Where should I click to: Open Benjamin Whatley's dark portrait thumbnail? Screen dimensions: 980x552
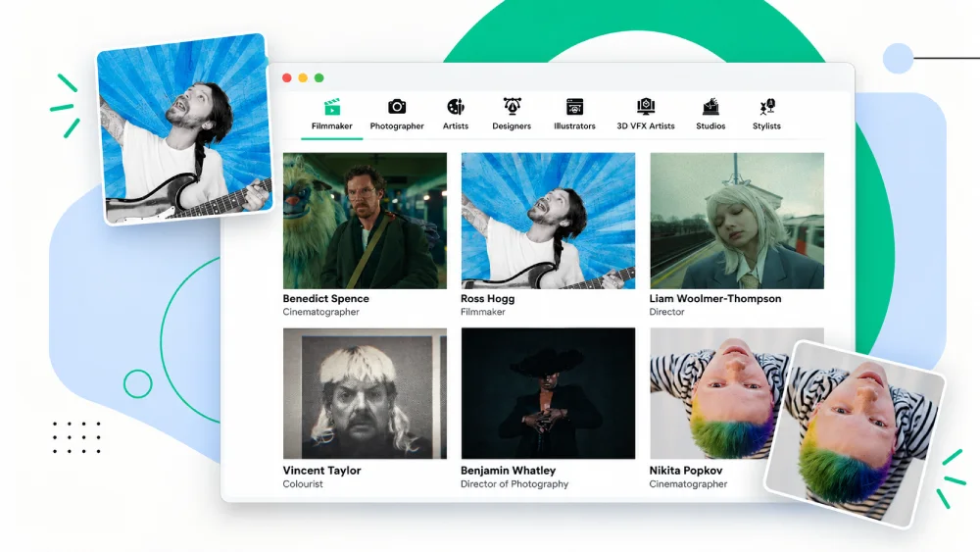(548, 393)
